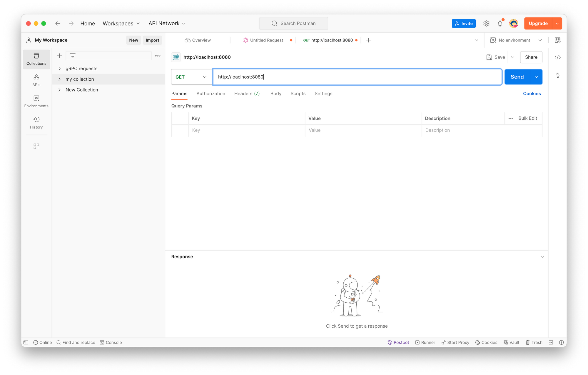Image resolution: width=588 pixels, height=375 pixels.
Task: Click the Cookies link
Action: pos(532,94)
